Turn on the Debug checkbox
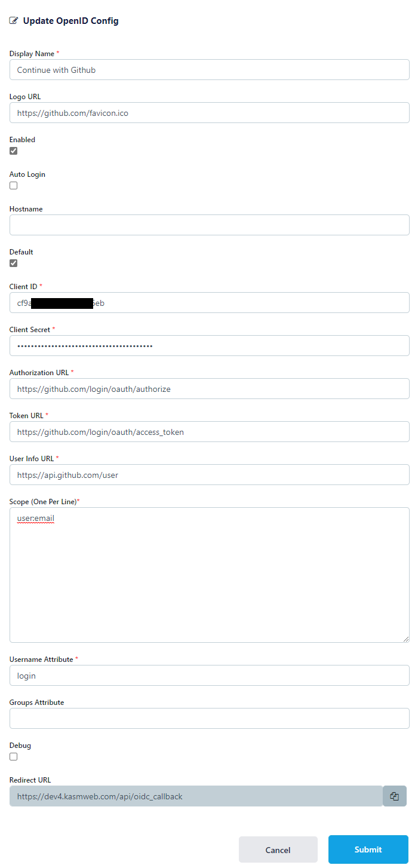The image size is (418, 868). pyautogui.click(x=14, y=757)
